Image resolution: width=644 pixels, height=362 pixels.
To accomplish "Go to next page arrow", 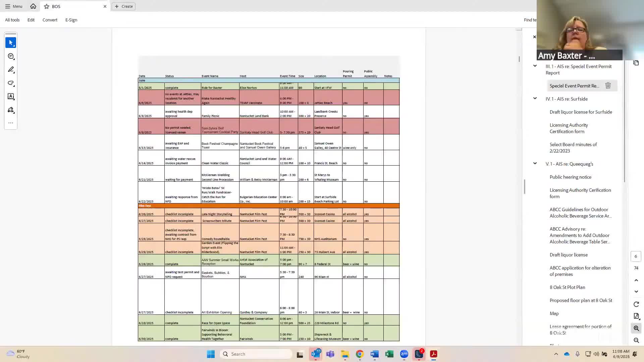I will click(x=636, y=292).
